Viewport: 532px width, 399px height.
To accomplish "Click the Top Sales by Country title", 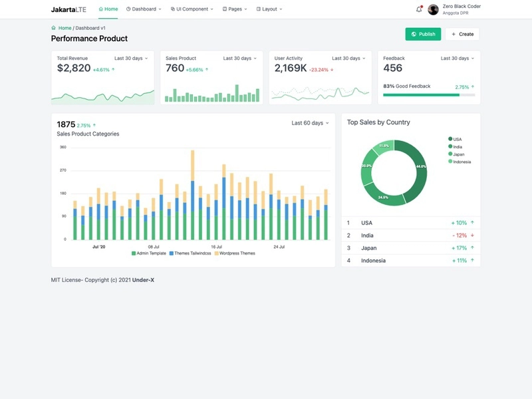I will pos(378,122).
